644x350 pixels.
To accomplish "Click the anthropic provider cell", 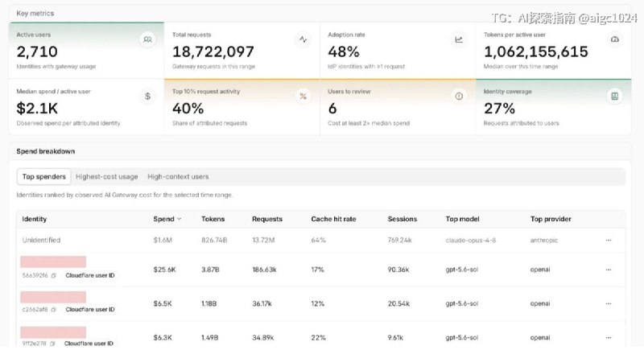I will pyautogui.click(x=544, y=240).
